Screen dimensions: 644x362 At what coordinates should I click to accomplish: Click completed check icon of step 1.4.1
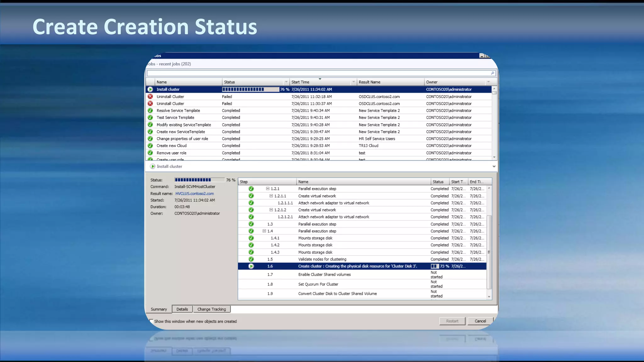(x=251, y=238)
